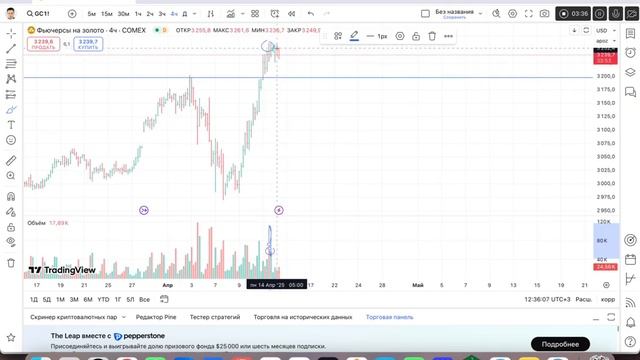This screenshot has height=360, width=640.
Task: Open watchlist panel icon right sidebar
Action: coord(630,33)
